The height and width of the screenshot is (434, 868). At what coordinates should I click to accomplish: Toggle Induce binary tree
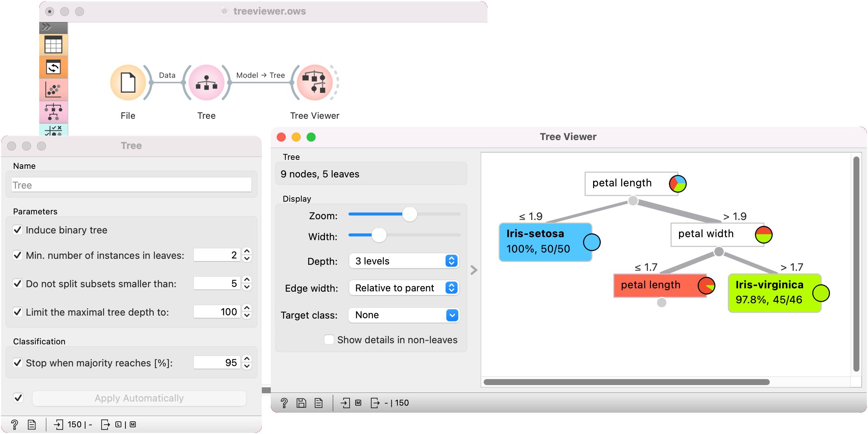coord(18,230)
